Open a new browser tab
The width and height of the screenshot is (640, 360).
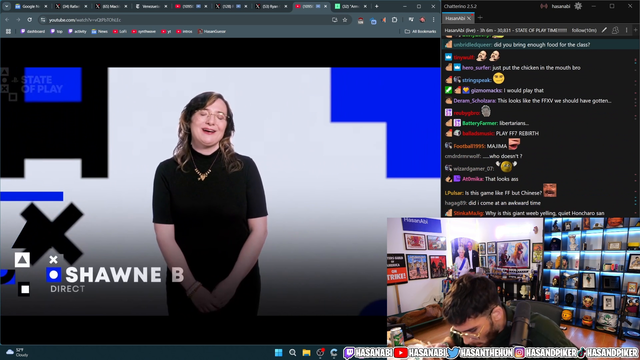coord(376,7)
